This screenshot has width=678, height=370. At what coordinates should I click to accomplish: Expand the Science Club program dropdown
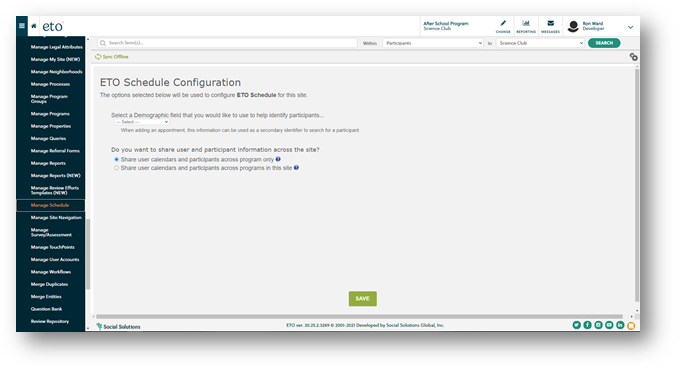[540, 43]
